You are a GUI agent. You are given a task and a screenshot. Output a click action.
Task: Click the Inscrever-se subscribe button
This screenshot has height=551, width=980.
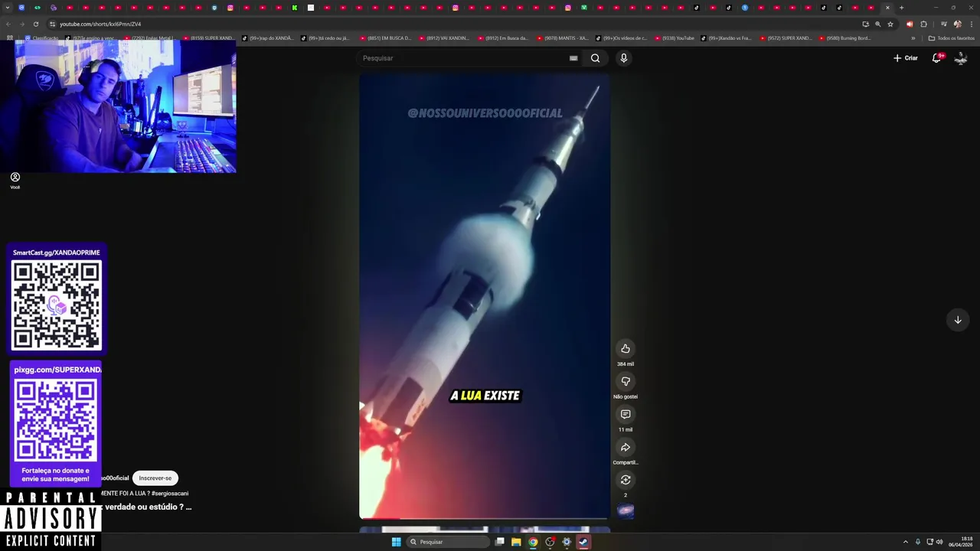tap(155, 478)
